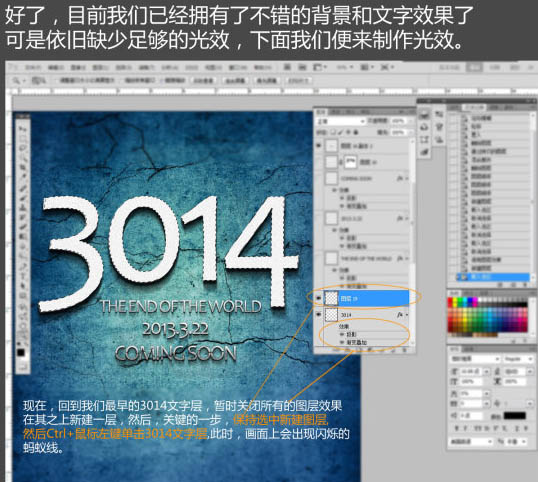
Task: Toggle the 投影 effect eye under 3014
Action: click(x=342, y=334)
